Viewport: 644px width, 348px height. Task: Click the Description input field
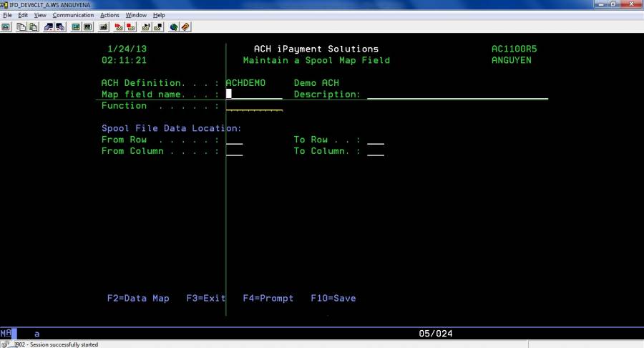click(x=457, y=95)
